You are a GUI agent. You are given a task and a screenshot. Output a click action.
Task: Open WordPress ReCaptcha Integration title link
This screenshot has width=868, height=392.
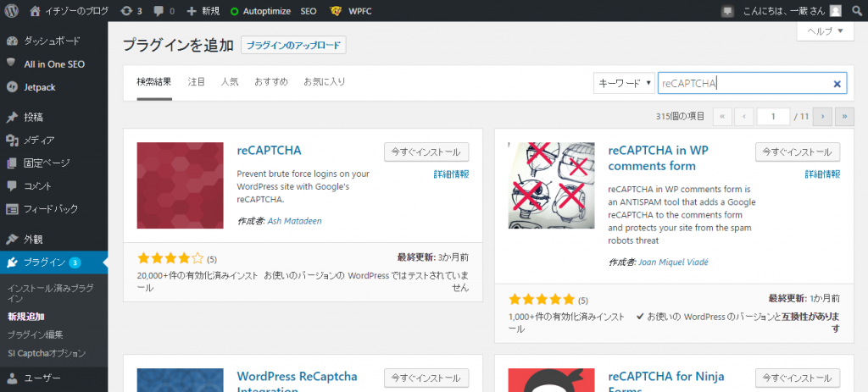[298, 382]
